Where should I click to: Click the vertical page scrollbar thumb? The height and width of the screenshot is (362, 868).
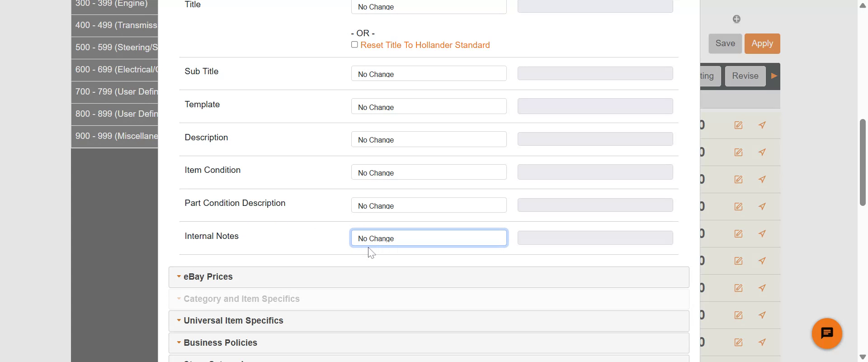click(x=863, y=162)
